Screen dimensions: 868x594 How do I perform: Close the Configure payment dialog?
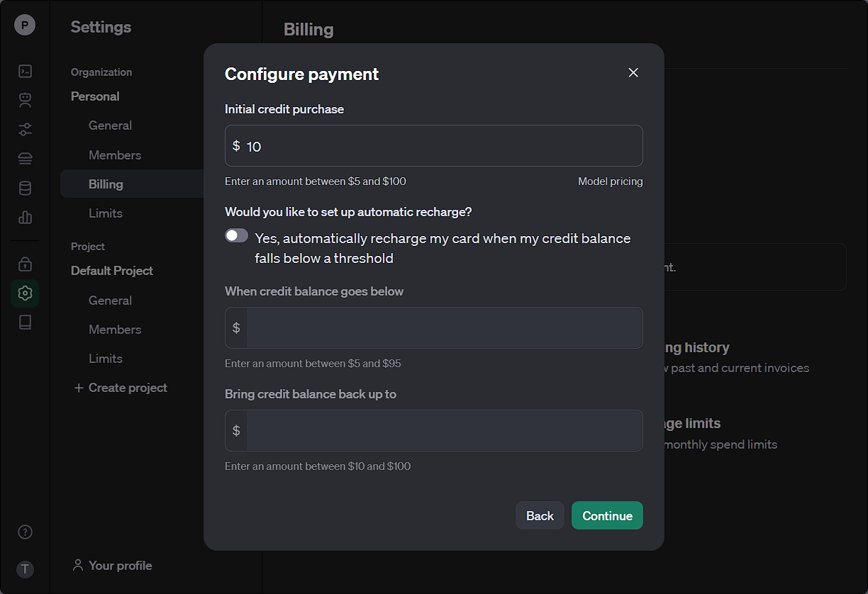(633, 73)
